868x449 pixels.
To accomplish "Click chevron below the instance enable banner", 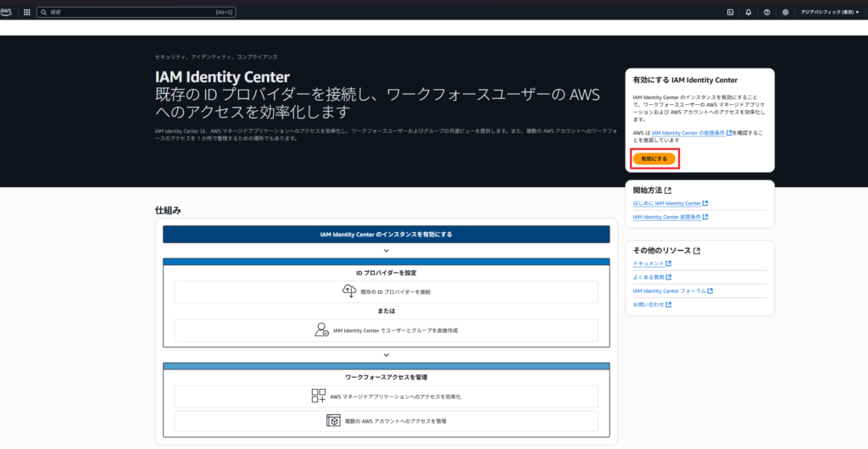I will click(x=387, y=251).
